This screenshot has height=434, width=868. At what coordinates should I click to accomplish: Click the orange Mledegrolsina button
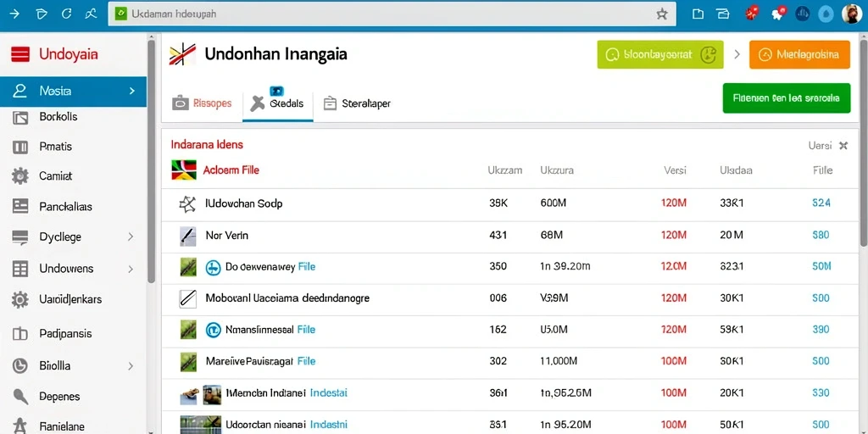click(799, 54)
